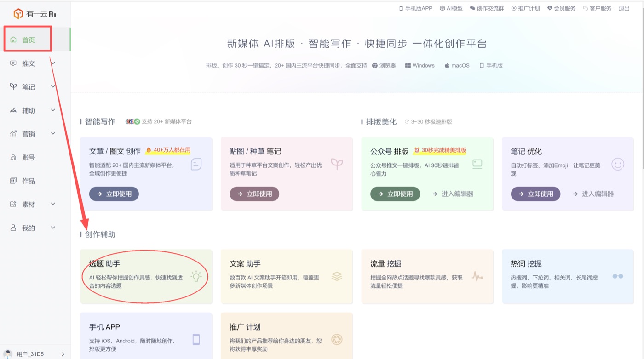Click the 我的 person icon in sidebar
Viewport: 644px width, 359px height.
13,228
